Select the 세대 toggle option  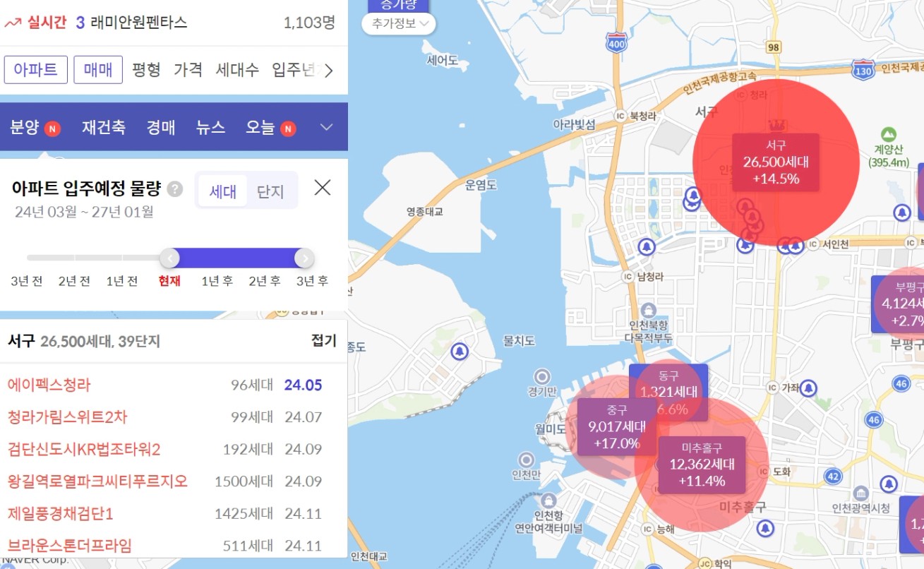223,191
